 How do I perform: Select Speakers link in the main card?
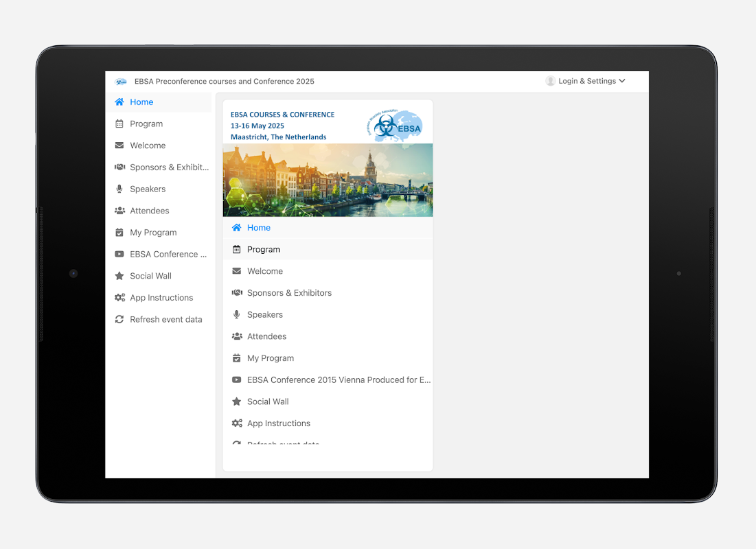click(328, 314)
